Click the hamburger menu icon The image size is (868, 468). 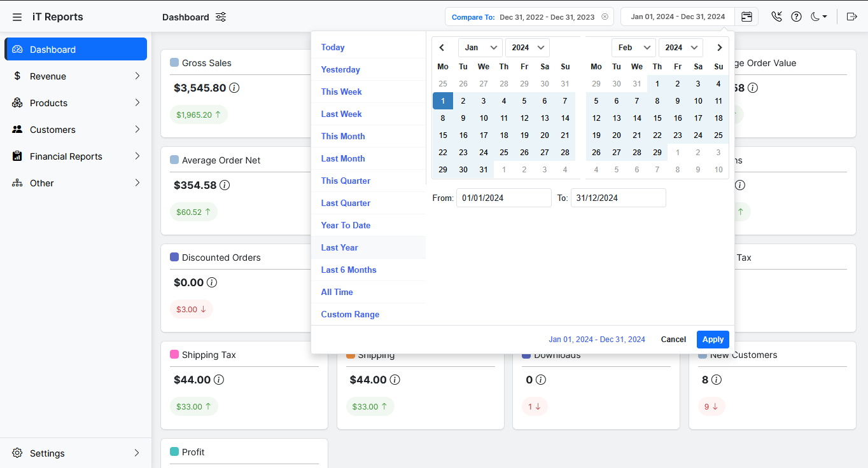[17, 17]
